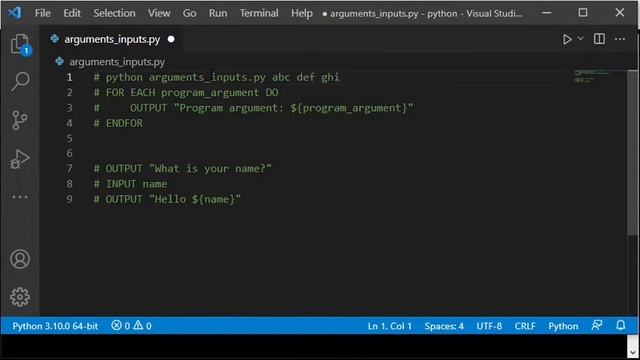
Task: Click arguments_inputs.py in the breadcrumb
Action: (117, 62)
